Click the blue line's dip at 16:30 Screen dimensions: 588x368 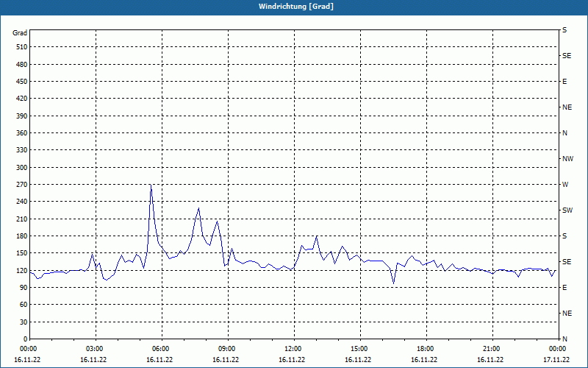tap(393, 284)
